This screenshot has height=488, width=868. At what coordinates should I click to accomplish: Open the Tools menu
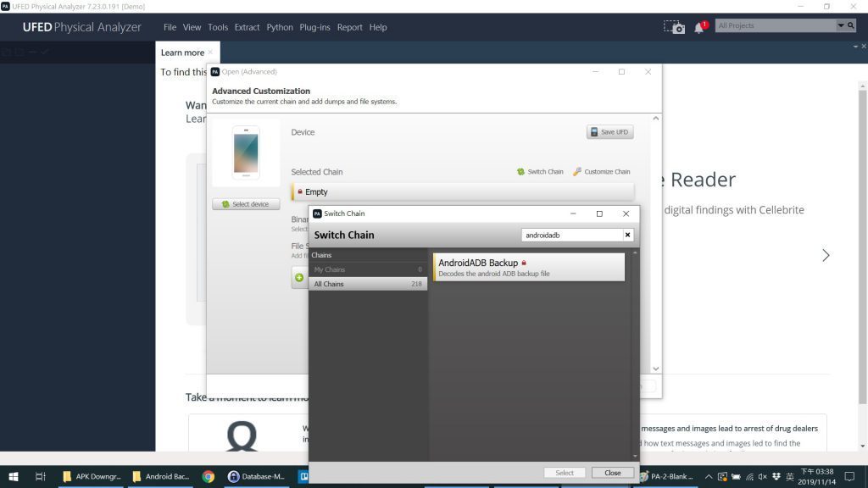(x=218, y=27)
